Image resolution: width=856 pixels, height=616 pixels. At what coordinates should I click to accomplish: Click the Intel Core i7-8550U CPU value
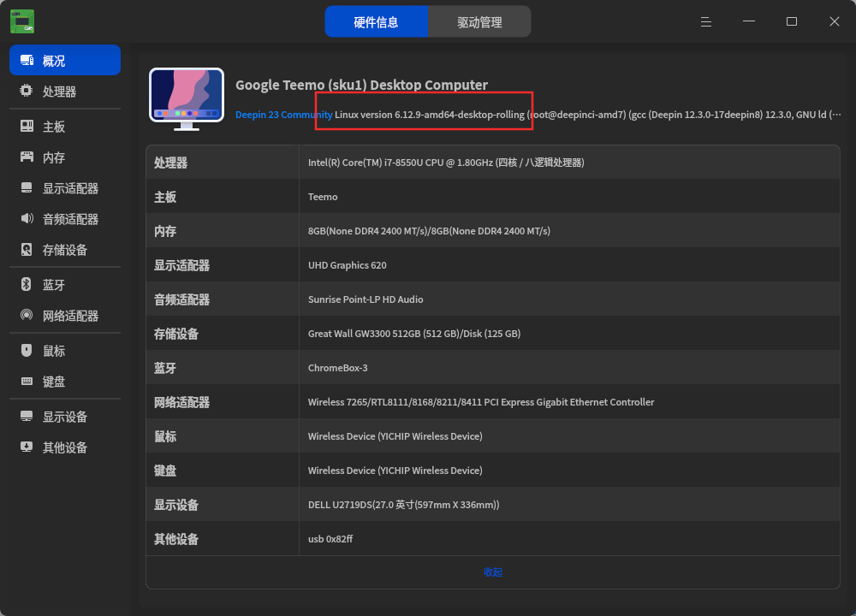[x=446, y=163]
